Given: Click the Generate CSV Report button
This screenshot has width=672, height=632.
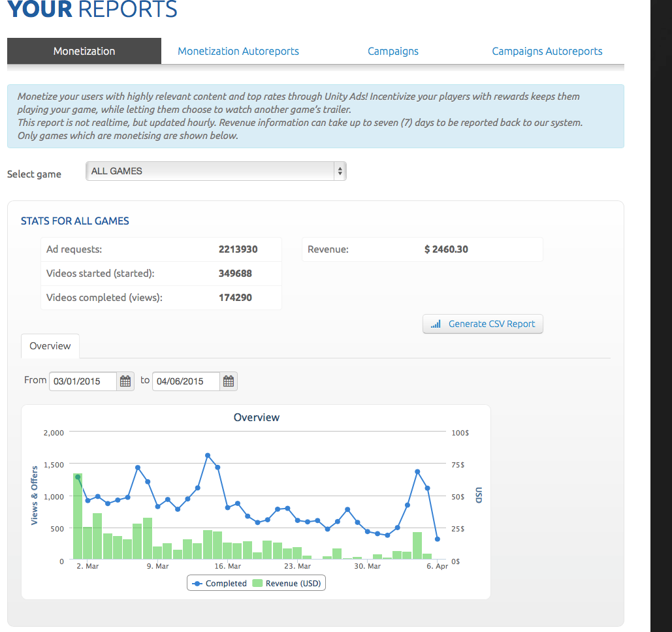Looking at the screenshot, I should click(x=483, y=323).
